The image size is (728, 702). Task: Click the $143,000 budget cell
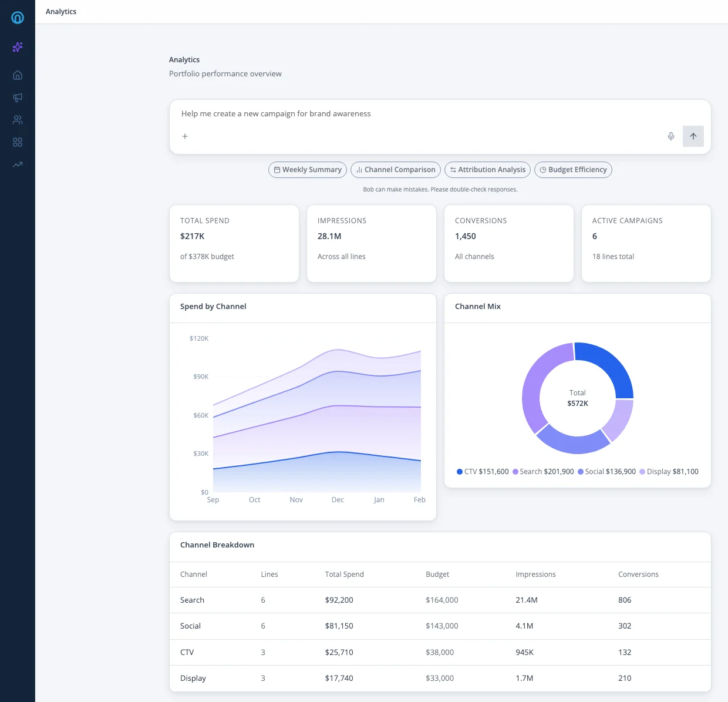pos(442,626)
